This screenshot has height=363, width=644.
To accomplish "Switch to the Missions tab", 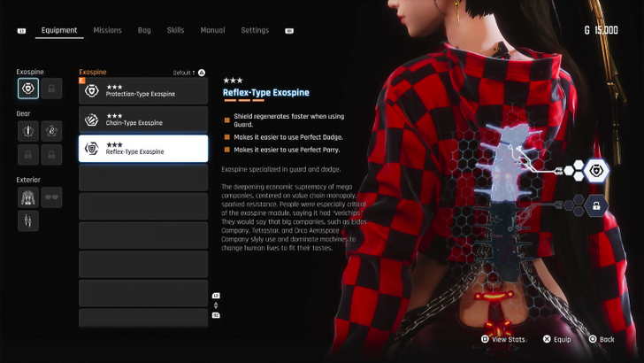I will click(108, 30).
